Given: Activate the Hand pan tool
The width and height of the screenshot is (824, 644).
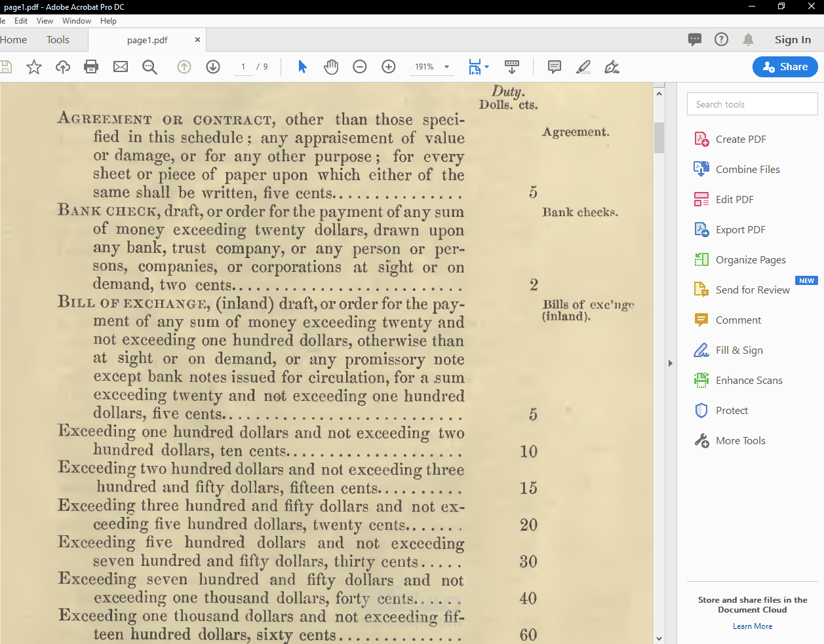Looking at the screenshot, I should pos(331,67).
